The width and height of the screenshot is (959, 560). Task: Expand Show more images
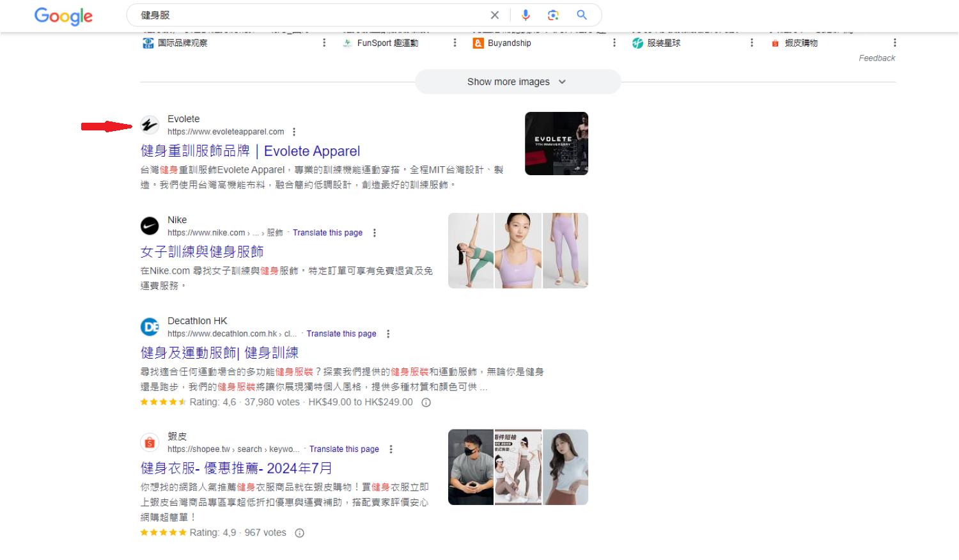(x=517, y=81)
